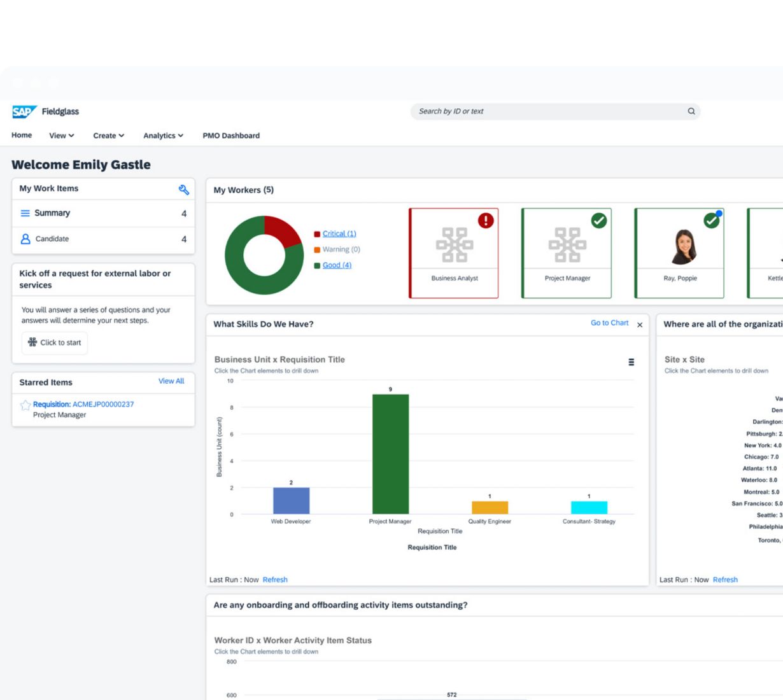Open the PMO Dashboard tab
This screenshot has height=700, width=783.
click(231, 136)
